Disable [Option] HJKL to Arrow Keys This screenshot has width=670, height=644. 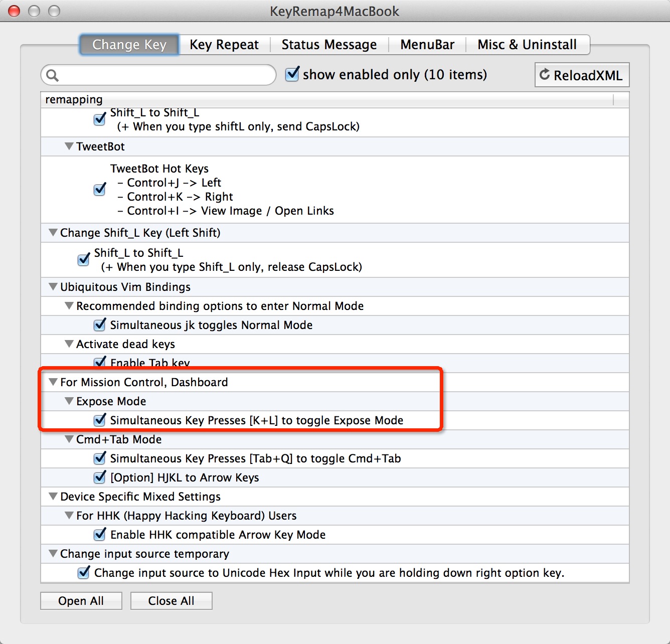pyautogui.click(x=100, y=477)
